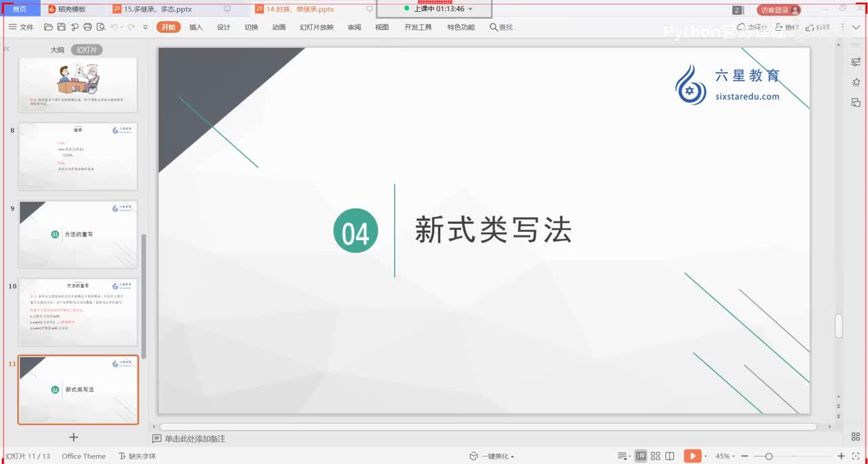
Task: Click the Office Theme status label
Action: (83, 456)
